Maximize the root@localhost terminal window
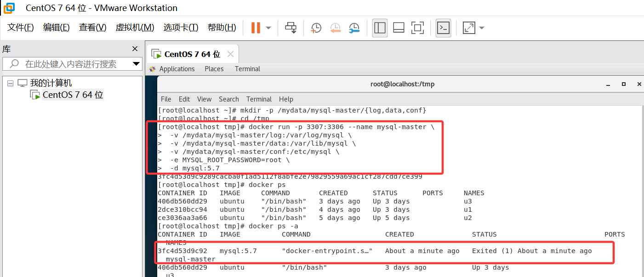 [623, 84]
